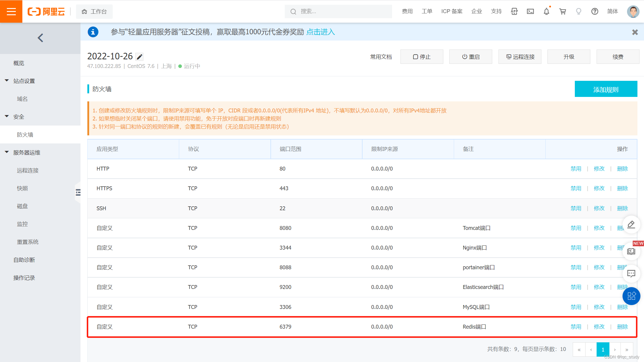Click the notification bell icon

(x=546, y=11)
